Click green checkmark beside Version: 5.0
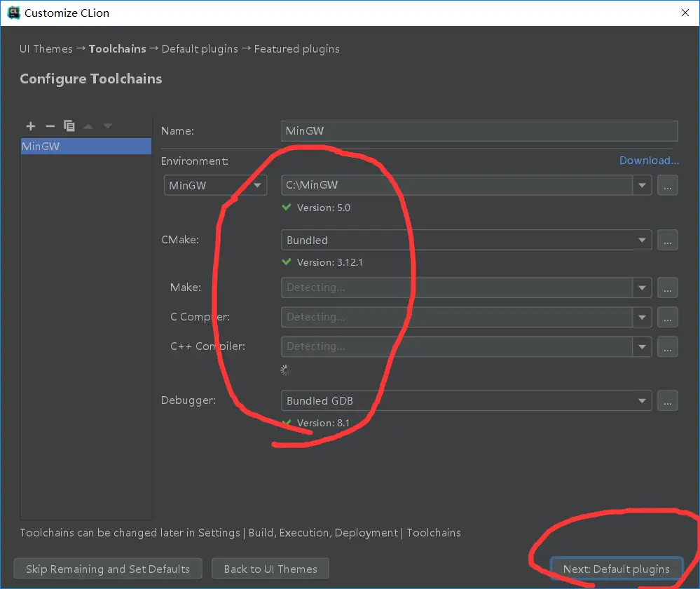Screen dimensions: 700x589 tap(287, 207)
